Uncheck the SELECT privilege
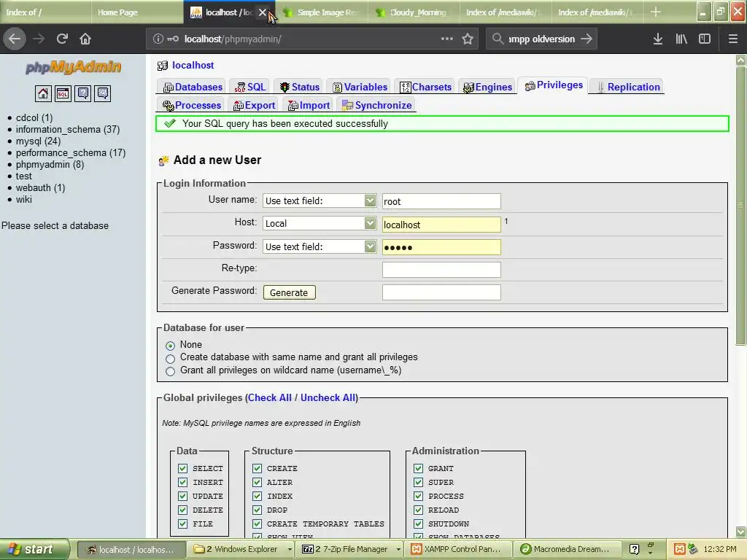This screenshot has width=747, height=560. [182, 469]
